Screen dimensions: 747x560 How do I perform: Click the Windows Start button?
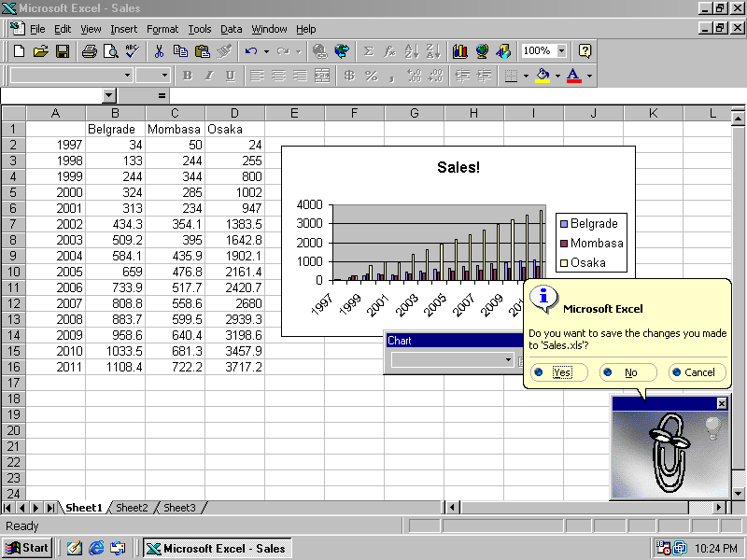27,548
